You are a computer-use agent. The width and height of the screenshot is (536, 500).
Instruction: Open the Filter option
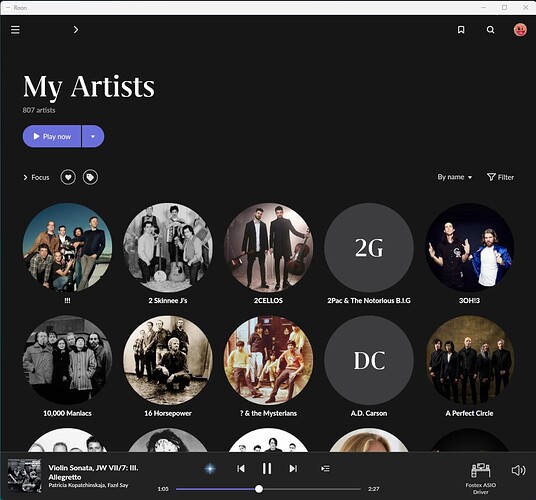click(x=500, y=177)
